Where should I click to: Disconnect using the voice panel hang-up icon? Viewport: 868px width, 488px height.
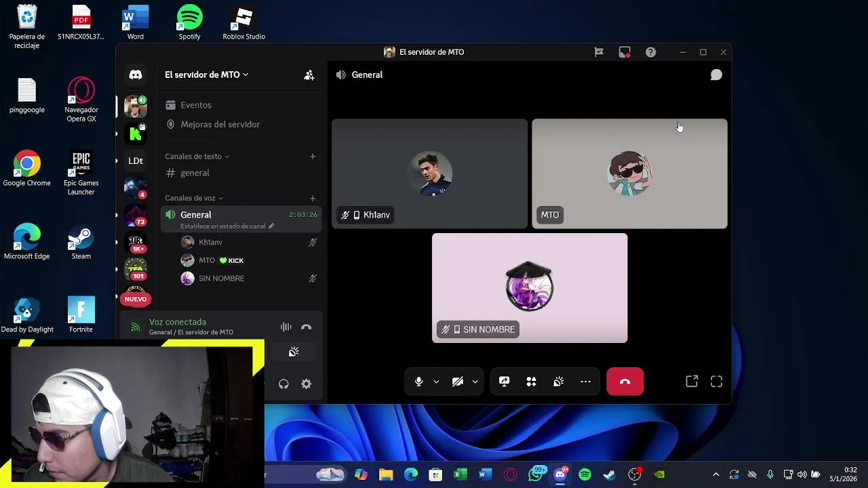[307, 327]
